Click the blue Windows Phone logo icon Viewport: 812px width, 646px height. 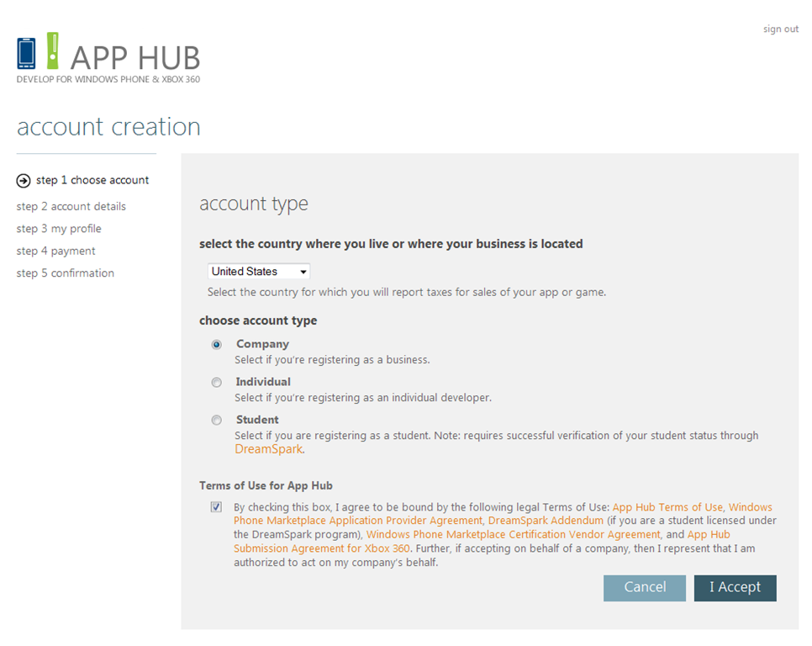pos(26,53)
